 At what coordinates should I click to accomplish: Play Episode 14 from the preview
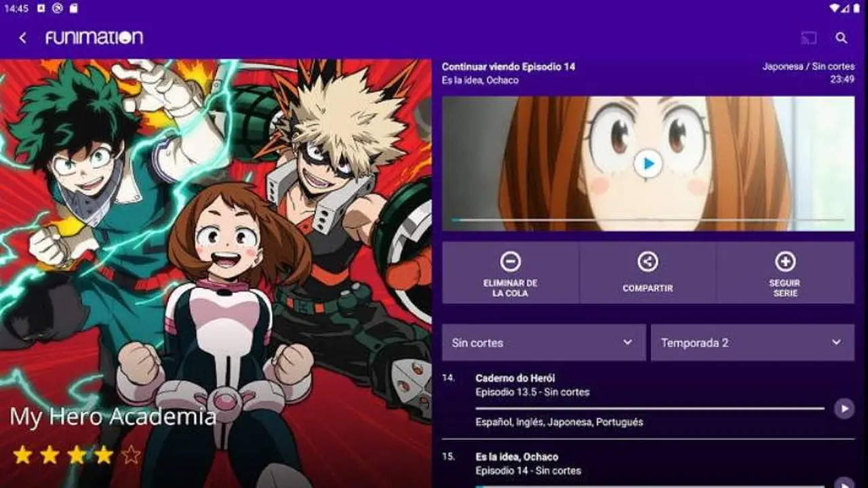click(x=648, y=163)
